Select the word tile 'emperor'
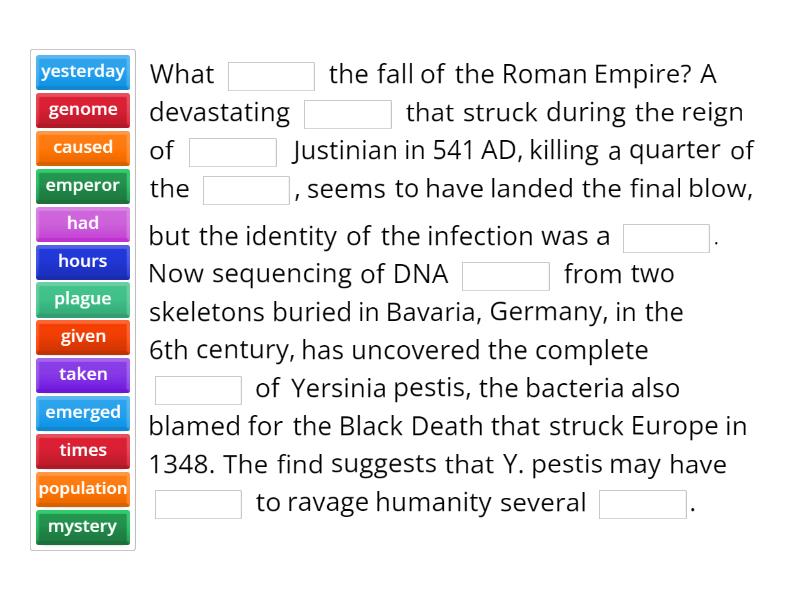Viewport: 800px width, 600px height. [x=82, y=185]
